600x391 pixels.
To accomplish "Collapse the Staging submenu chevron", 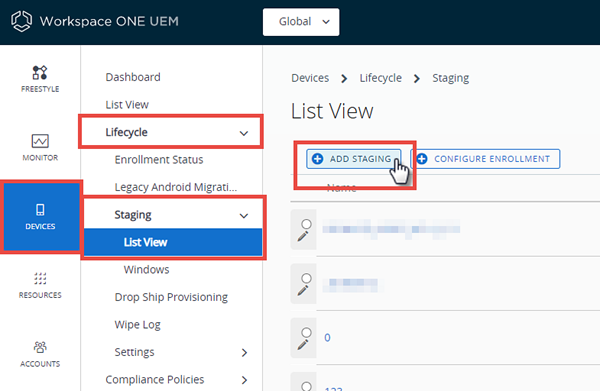I will (244, 216).
